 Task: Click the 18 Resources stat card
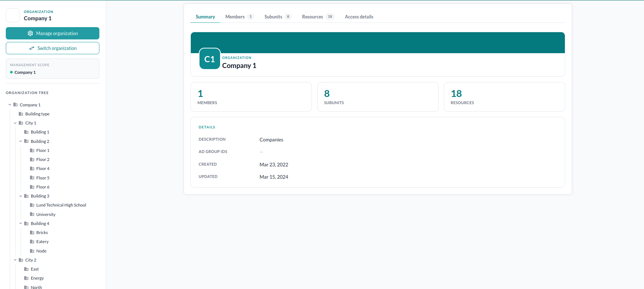504,97
